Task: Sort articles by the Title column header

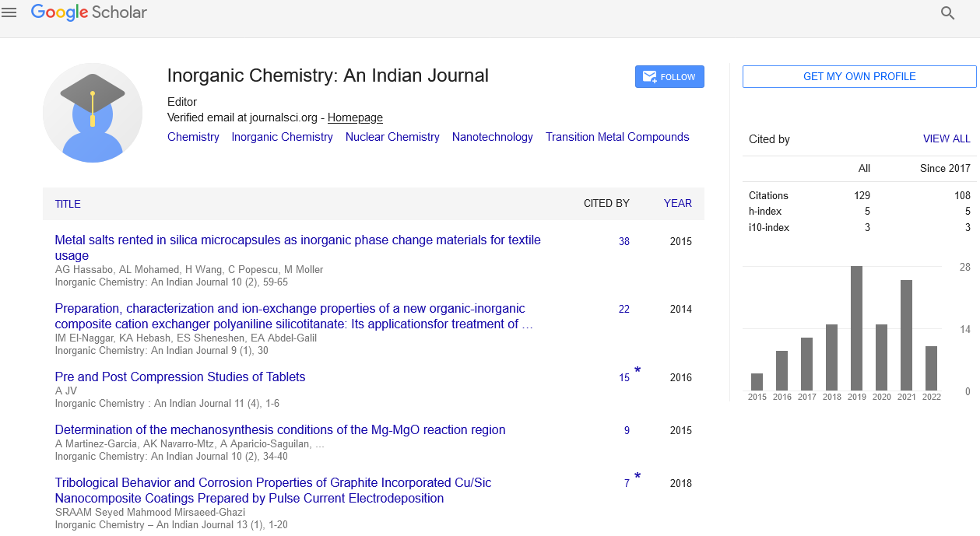Action: [x=68, y=204]
